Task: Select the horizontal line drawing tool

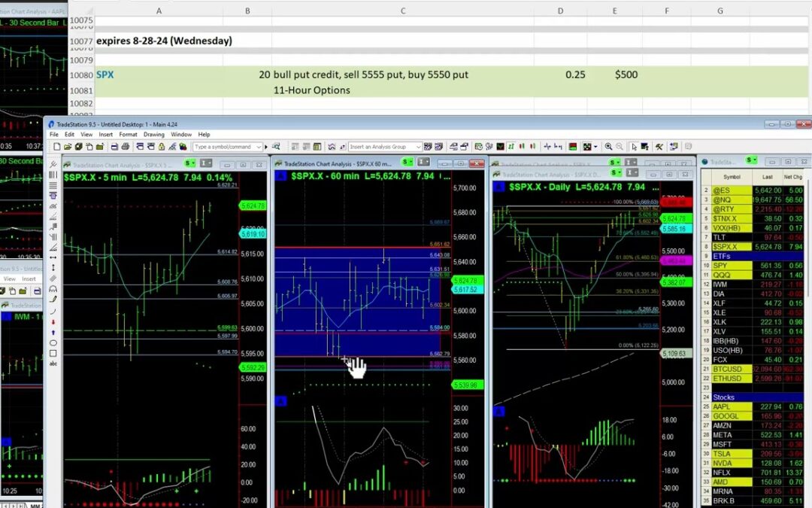Action: click(x=53, y=257)
